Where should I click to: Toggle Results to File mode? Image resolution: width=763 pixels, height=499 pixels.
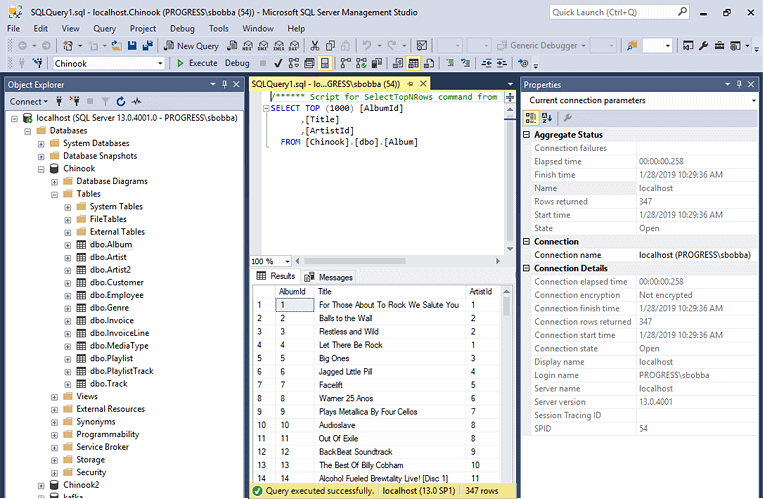point(429,63)
